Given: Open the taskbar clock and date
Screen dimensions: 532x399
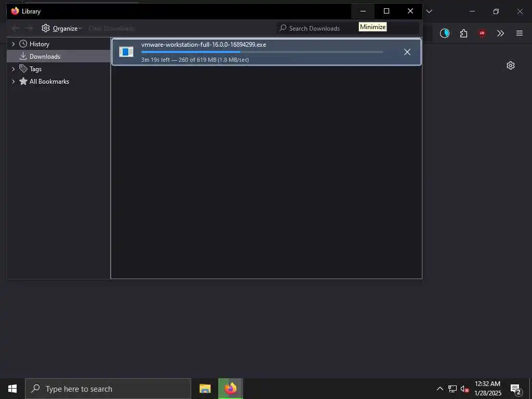Looking at the screenshot, I should coord(487,389).
